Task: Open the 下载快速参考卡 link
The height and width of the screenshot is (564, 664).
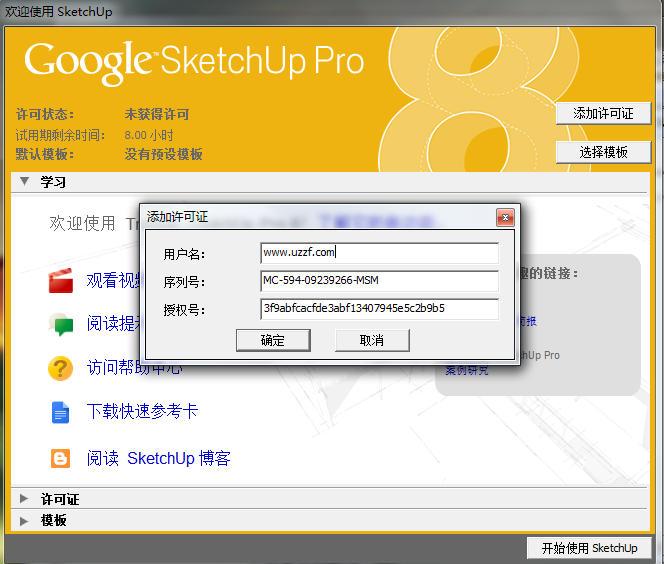Action: pyautogui.click(x=142, y=411)
